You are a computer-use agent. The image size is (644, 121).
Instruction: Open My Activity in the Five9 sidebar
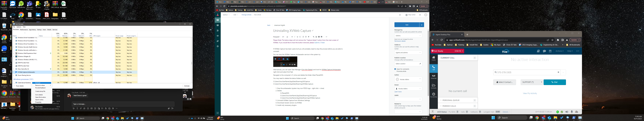pyautogui.click(x=433, y=95)
